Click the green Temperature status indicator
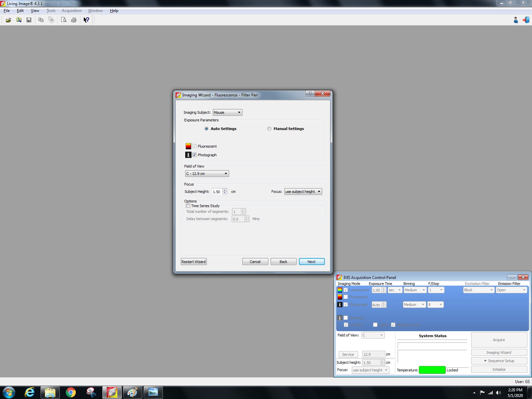532x399 pixels. tap(432, 370)
